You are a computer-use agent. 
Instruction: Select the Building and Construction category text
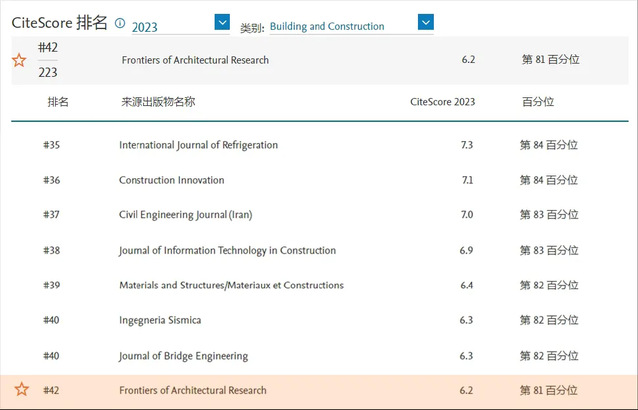coord(327,27)
